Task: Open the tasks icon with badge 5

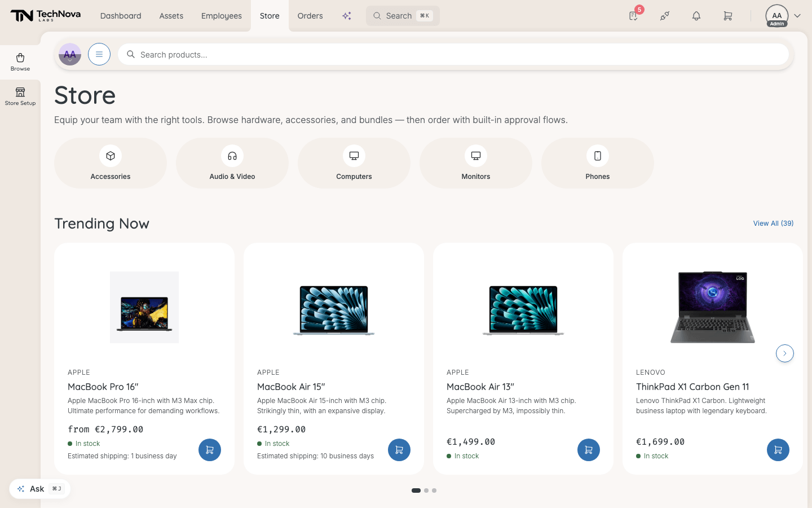Action: (634, 16)
